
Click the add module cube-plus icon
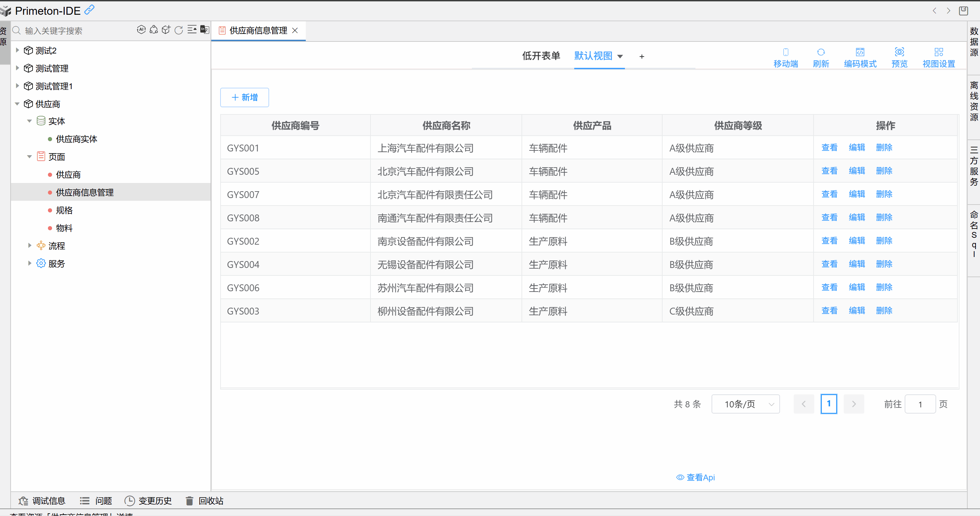click(x=166, y=30)
